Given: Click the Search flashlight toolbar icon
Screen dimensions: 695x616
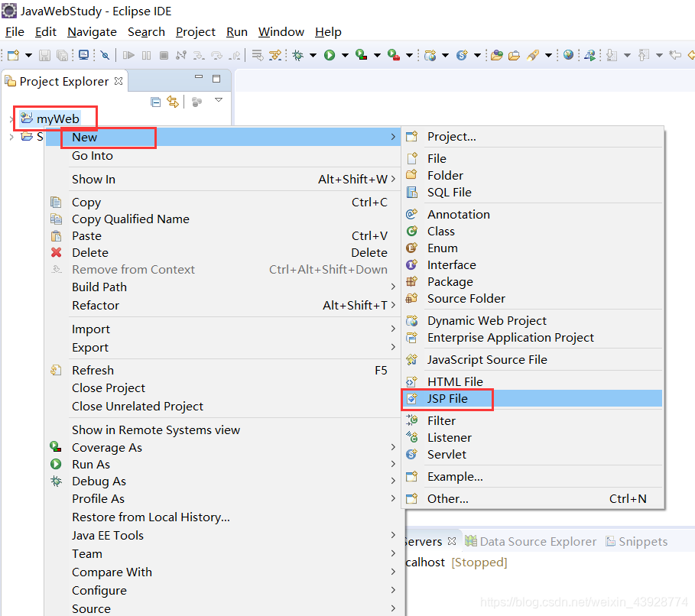Looking at the screenshot, I should tap(532, 55).
